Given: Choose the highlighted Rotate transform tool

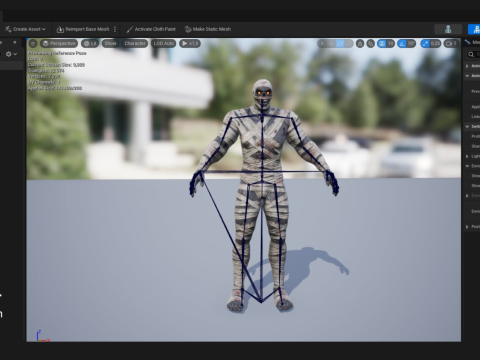Looking at the screenshot, I should [340, 43].
